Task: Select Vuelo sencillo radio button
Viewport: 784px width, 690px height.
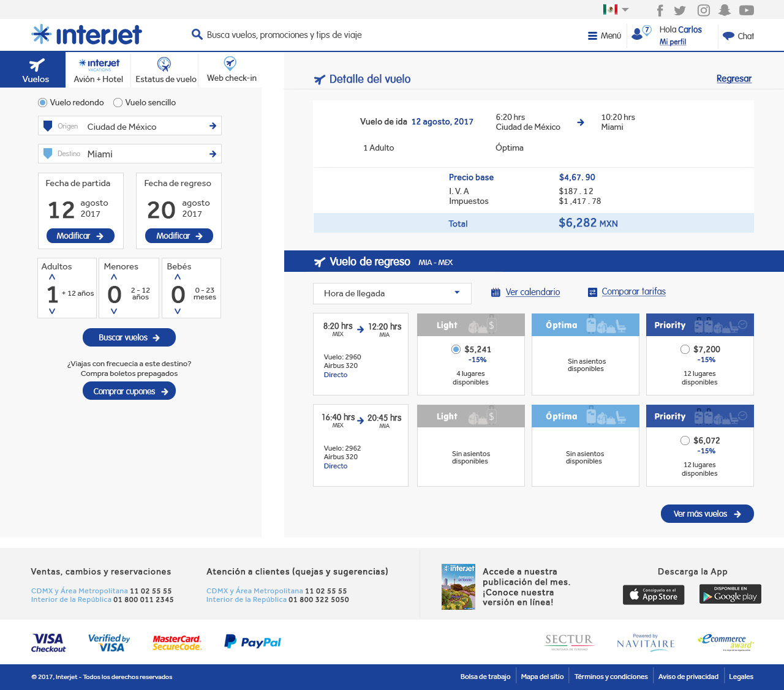Action: 118,102
